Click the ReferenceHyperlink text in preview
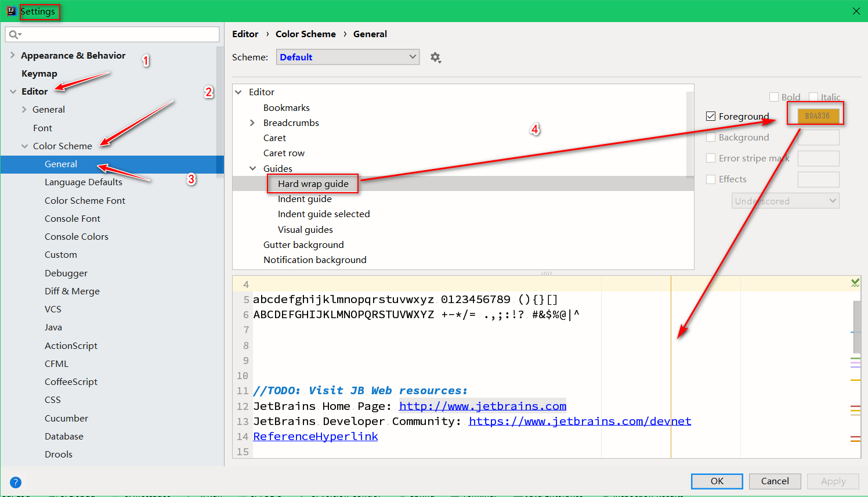 (316, 436)
